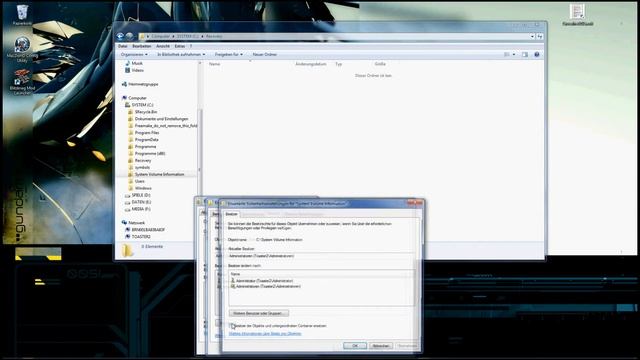This screenshot has width=640, height=360.
Task: Click Abbrechen in the advanced security dialog
Action: 380,346
